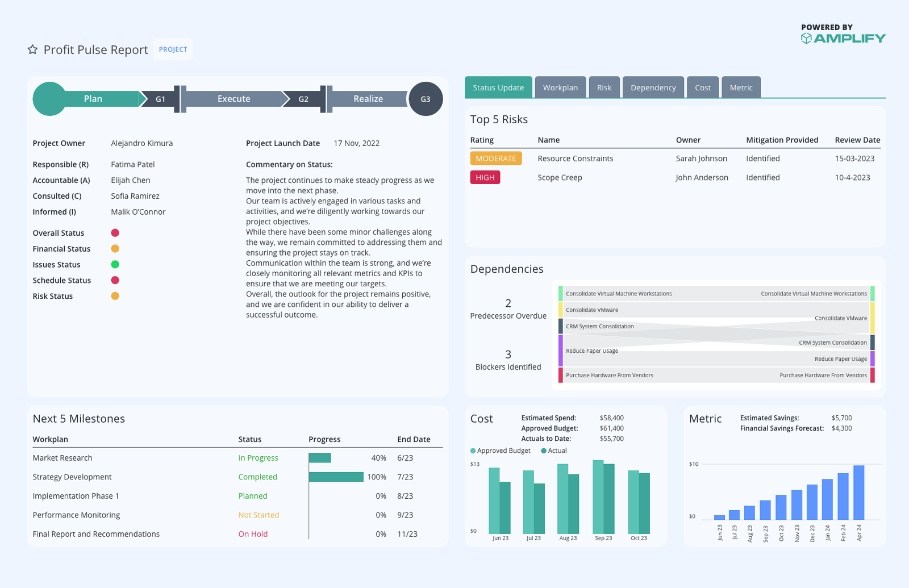Toggle Actual legend item in Cost chart
909x588 pixels.
(554, 451)
